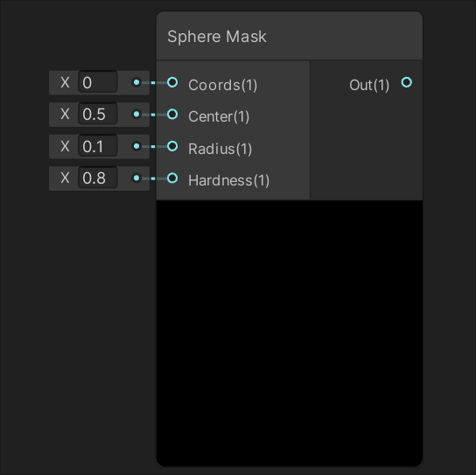The height and width of the screenshot is (475, 476).
Task: Select the small dot connector next to value 0.8
Action: click(136, 178)
